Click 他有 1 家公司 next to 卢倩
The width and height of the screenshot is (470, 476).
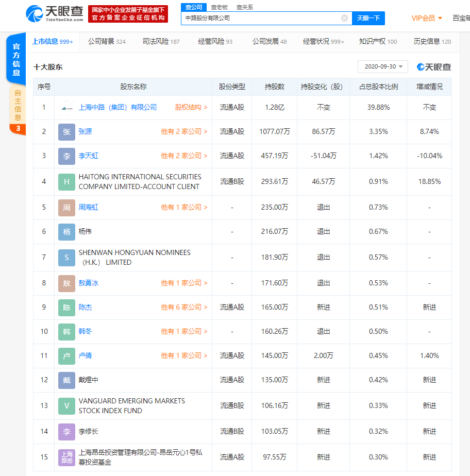coord(184,356)
